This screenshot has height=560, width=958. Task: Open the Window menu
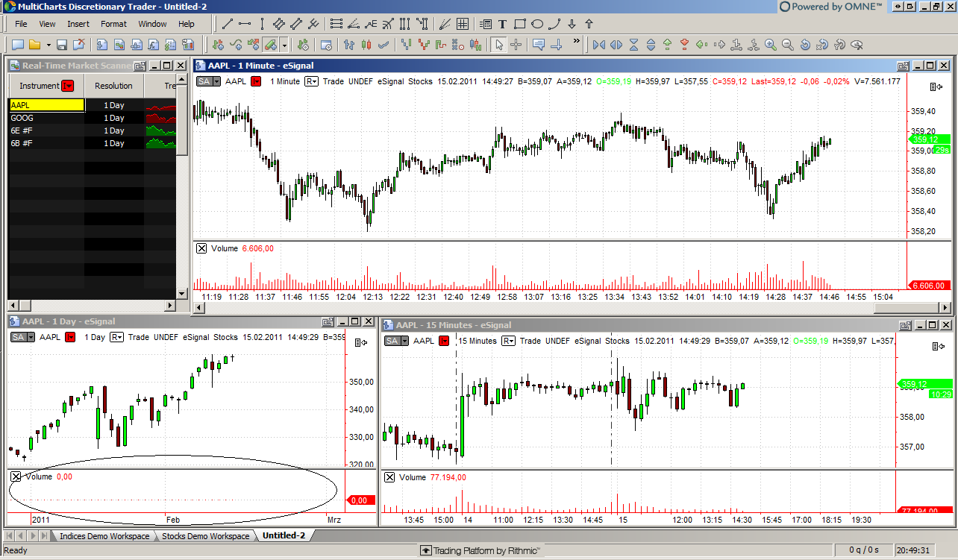pyautogui.click(x=152, y=24)
